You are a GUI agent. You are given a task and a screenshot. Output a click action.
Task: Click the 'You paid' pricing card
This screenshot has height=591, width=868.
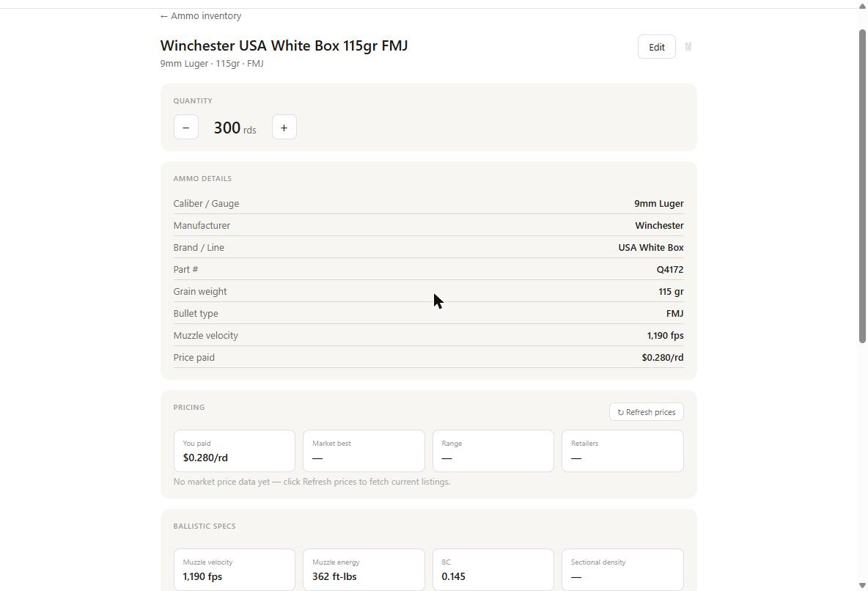tap(234, 451)
